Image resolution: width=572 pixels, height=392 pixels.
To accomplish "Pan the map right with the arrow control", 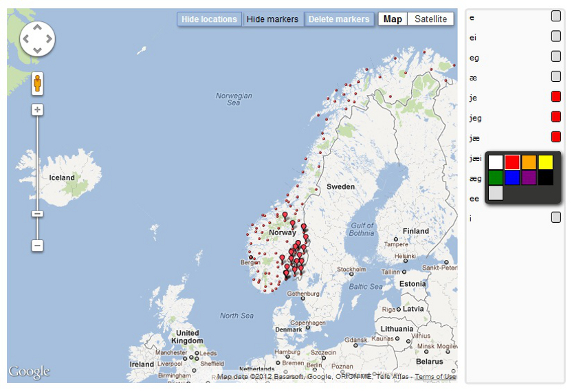I will coord(49,39).
